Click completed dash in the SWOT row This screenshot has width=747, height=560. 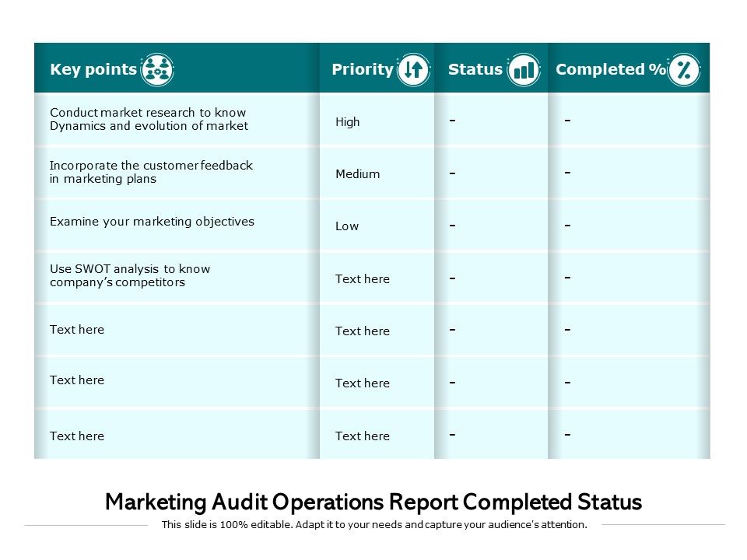(567, 278)
